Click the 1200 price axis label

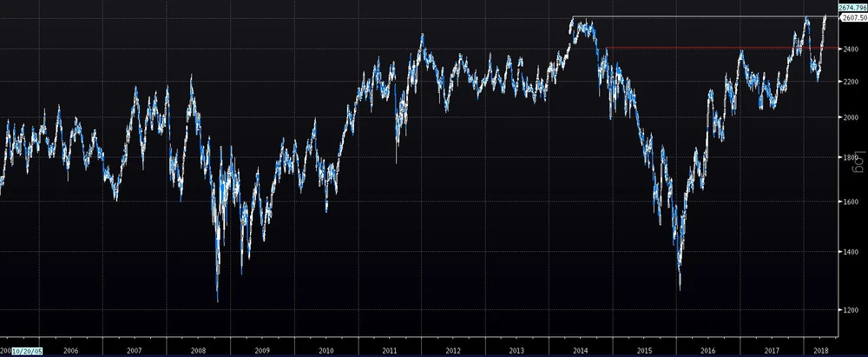click(852, 310)
